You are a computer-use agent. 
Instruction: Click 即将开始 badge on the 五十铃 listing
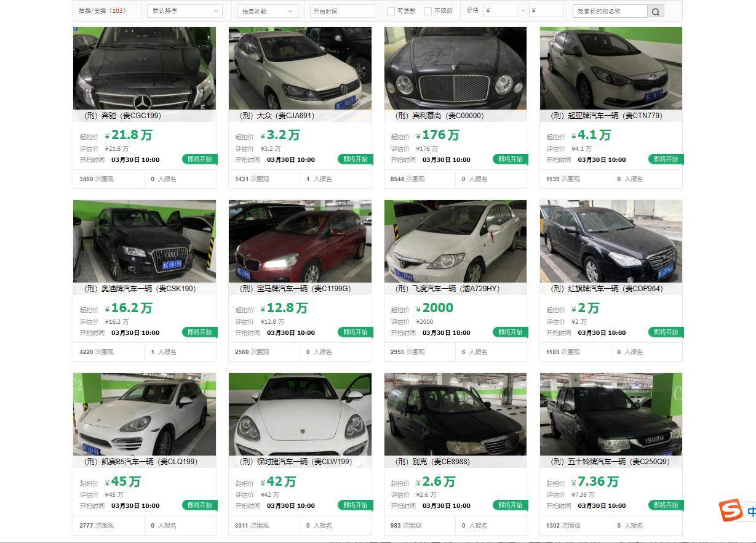click(x=666, y=505)
